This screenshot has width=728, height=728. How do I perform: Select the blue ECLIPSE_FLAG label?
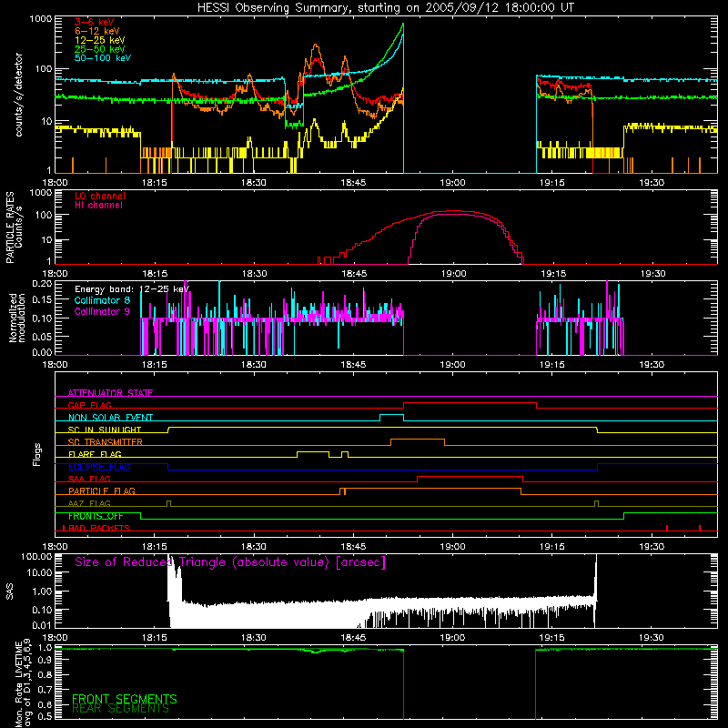click(99, 467)
